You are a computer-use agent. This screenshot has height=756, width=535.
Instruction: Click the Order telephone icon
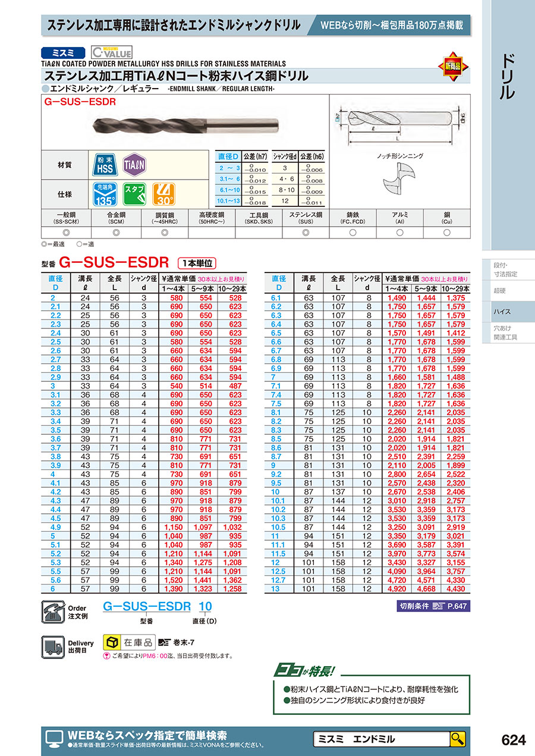pyautogui.click(x=53, y=611)
